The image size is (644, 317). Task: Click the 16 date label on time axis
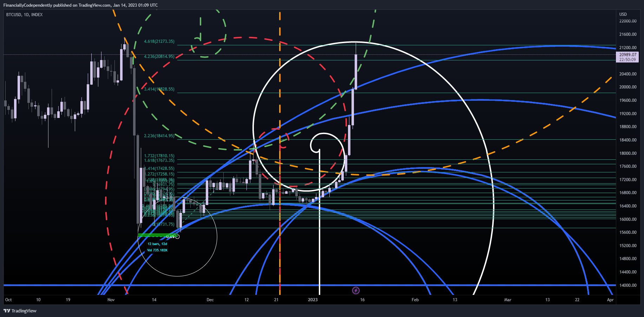[x=362, y=300]
